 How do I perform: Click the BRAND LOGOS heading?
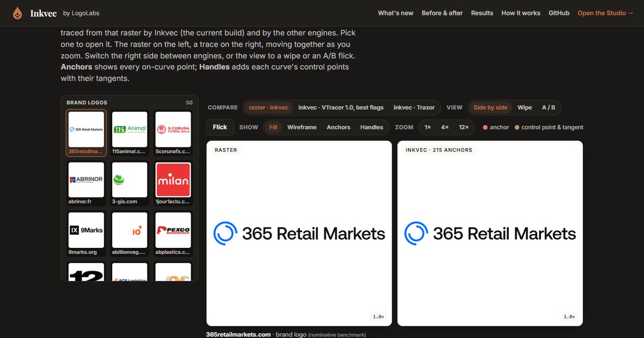tap(87, 102)
